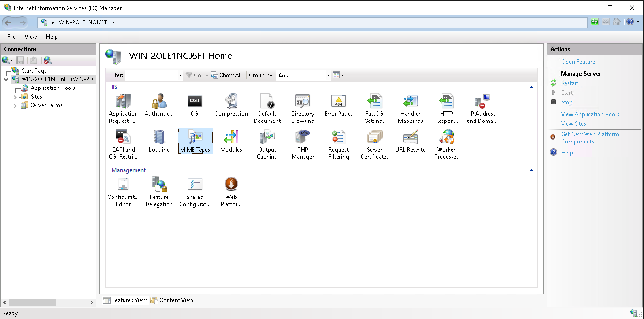Open the view mode dropdown button
This screenshot has width=644, height=319.
(x=338, y=75)
